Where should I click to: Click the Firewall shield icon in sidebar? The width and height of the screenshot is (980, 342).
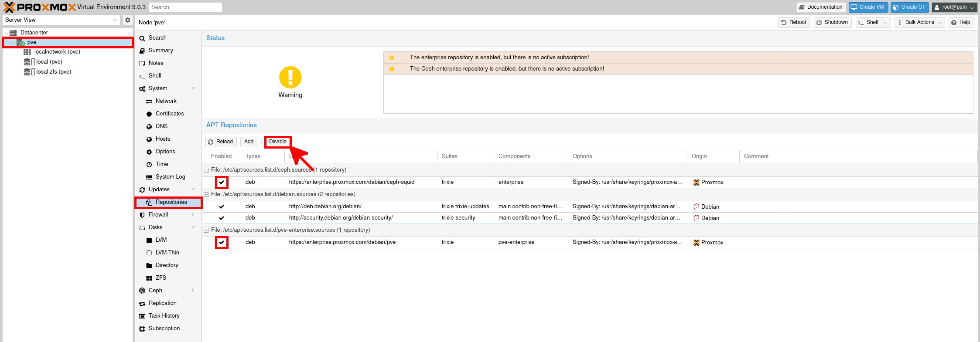click(x=142, y=215)
